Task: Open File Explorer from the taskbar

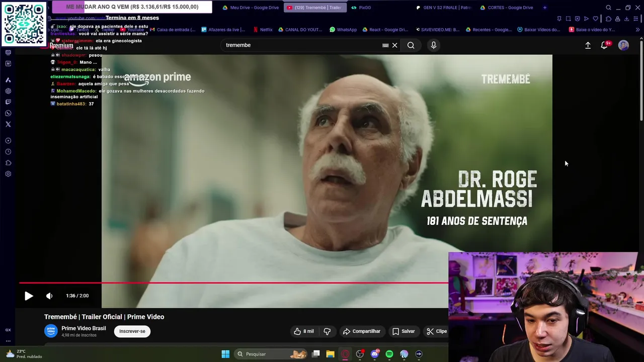Action: click(330, 354)
